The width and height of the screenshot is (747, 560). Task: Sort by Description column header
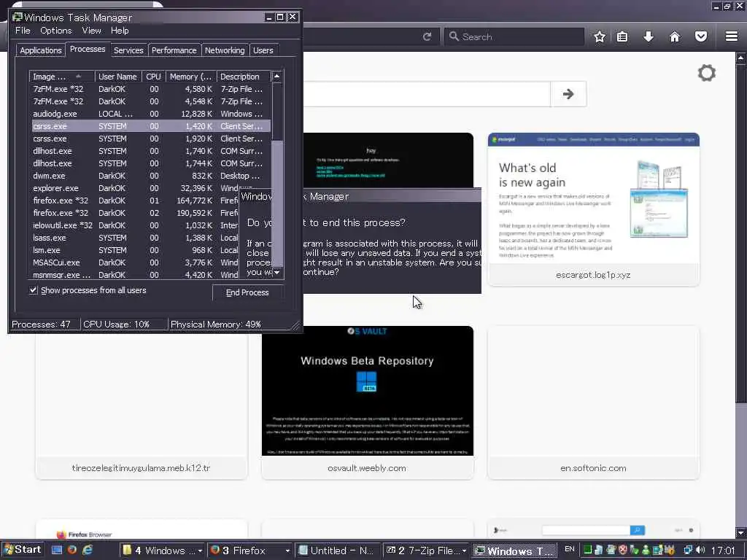tap(244, 76)
